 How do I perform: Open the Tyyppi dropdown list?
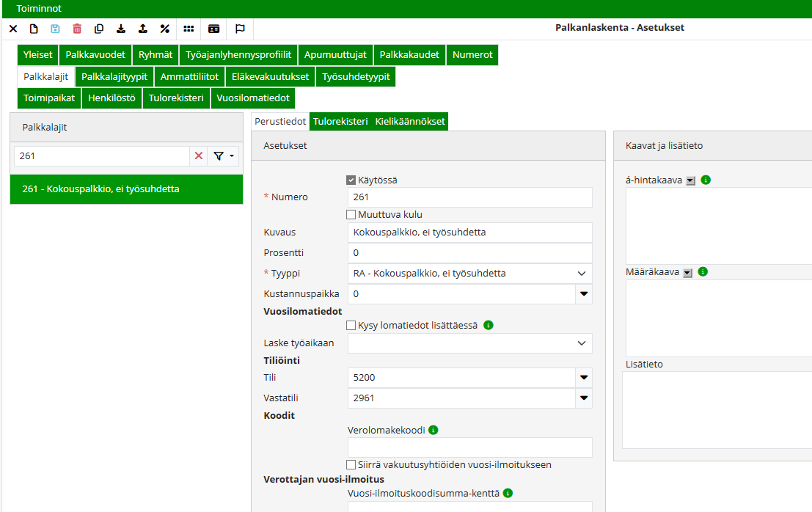[581, 273]
